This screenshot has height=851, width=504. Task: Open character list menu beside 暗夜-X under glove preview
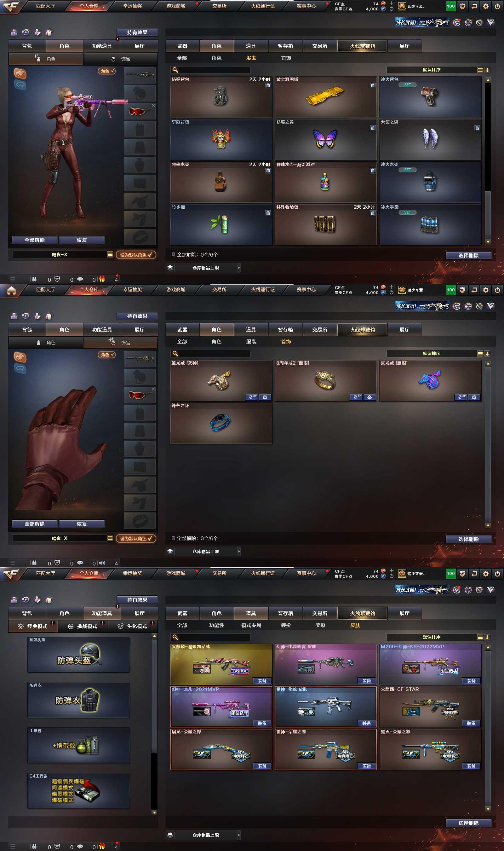110,538
